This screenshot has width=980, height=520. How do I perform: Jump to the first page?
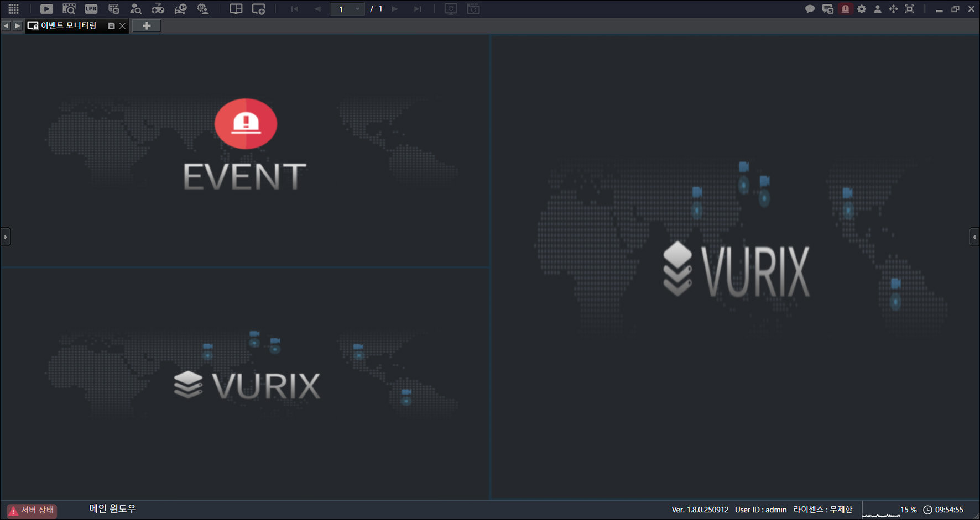coord(295,9)
